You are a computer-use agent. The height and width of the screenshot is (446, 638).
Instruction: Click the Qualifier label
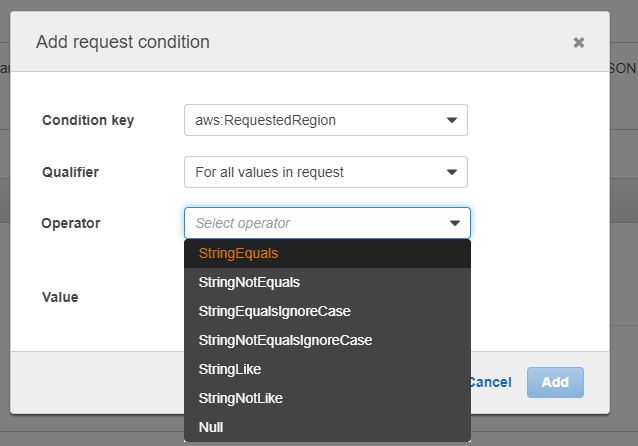click(70, 172)
